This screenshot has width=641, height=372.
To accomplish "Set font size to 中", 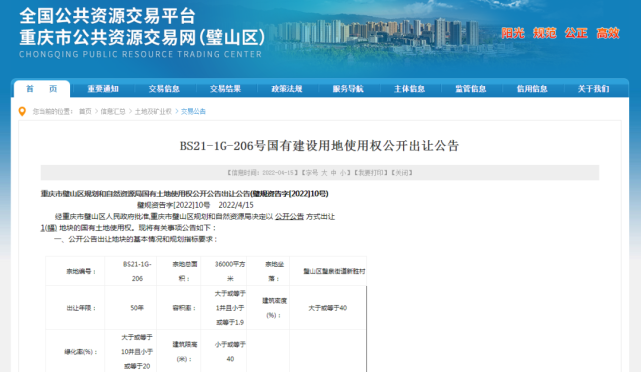I will [x=334, y=173].
